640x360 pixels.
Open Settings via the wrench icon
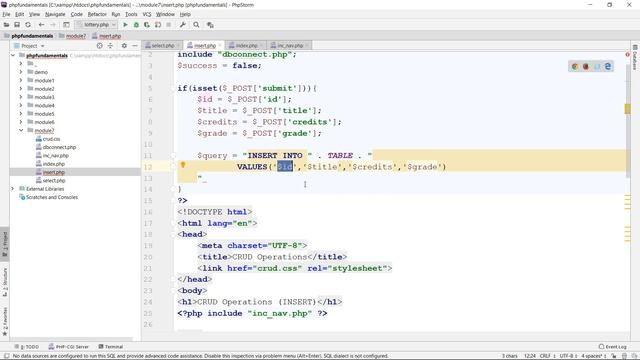(x=183, y=25)
